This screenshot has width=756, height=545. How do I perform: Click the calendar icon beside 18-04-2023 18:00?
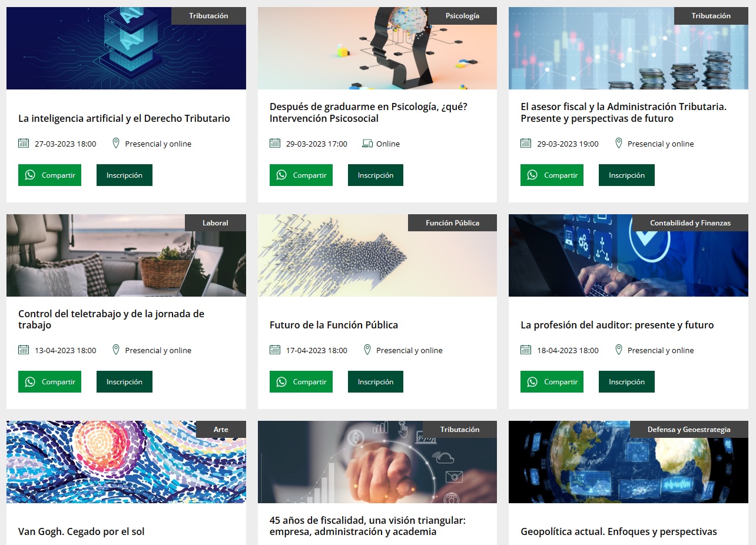tap(526, 350)
